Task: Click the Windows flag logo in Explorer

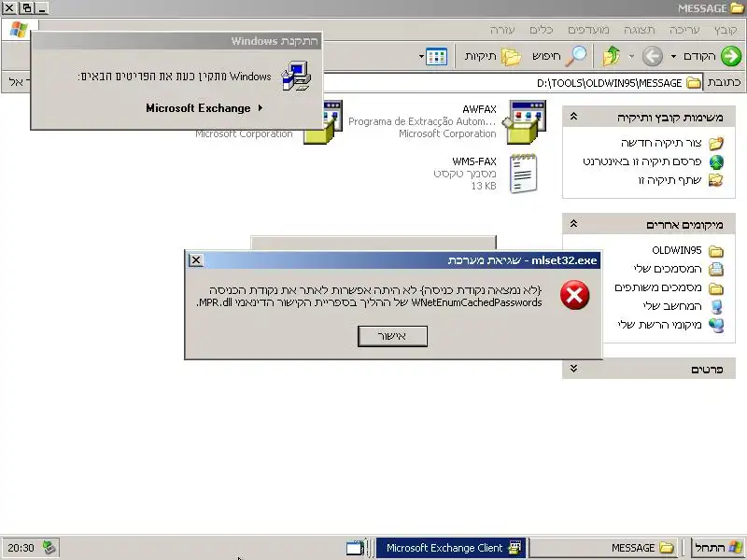Action: click(19, 30)
